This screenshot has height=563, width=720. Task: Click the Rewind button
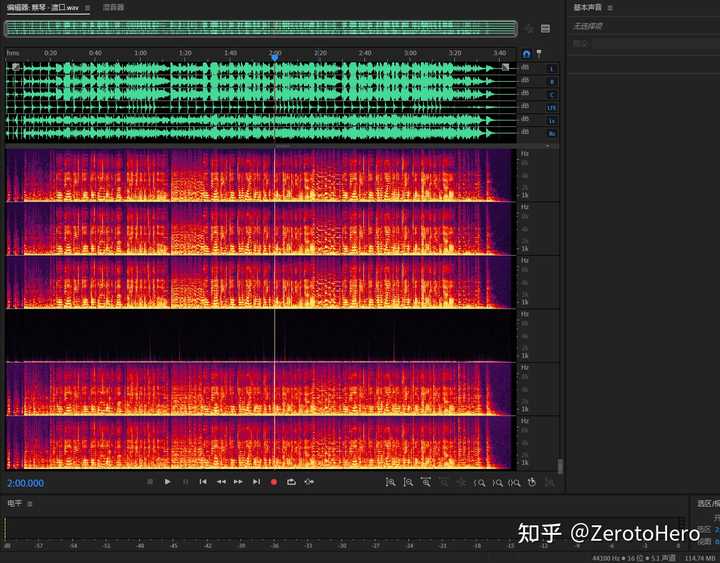pos(221,482)
